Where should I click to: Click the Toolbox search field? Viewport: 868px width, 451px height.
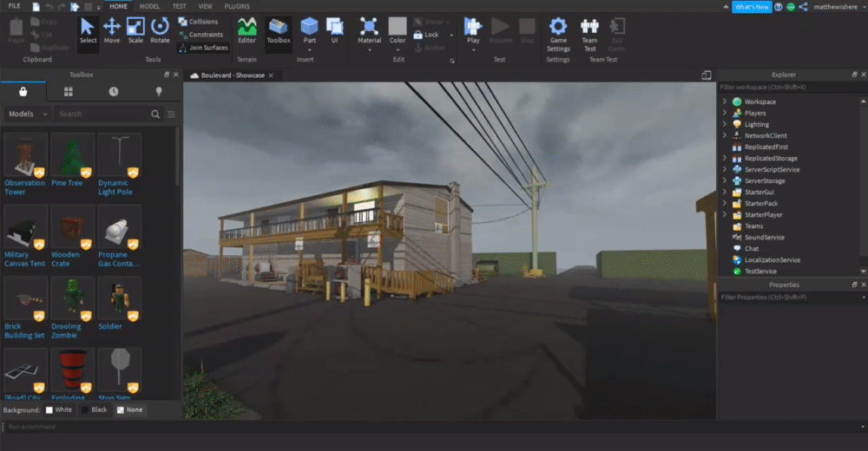tap(102, 114)
